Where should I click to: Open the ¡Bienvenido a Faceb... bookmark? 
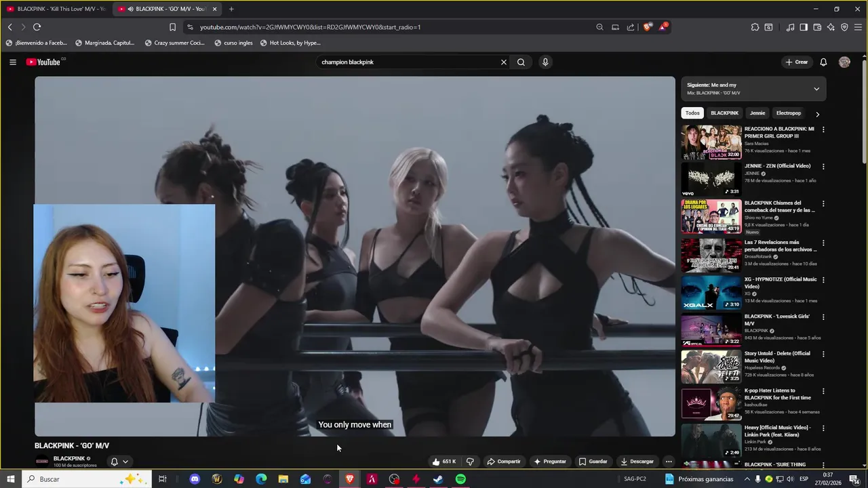pos(37,43)
